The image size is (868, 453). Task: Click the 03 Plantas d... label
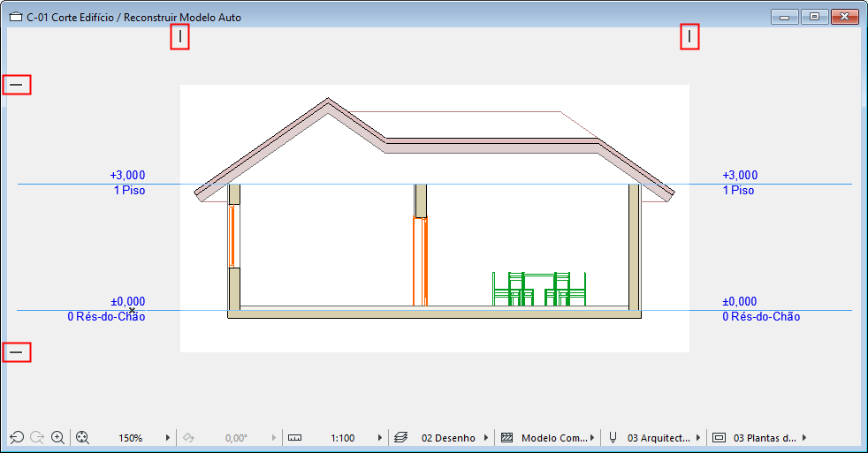point(765,438)
